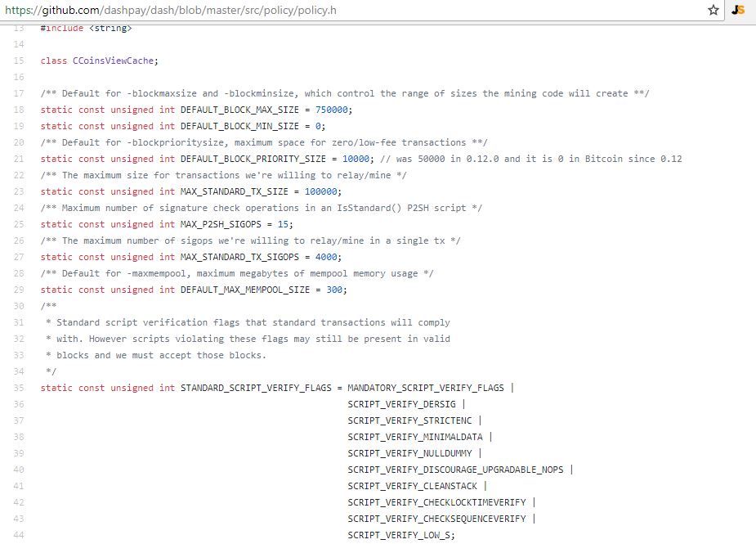Select line number 21
The image size is (756, 544).
(19, 159)
